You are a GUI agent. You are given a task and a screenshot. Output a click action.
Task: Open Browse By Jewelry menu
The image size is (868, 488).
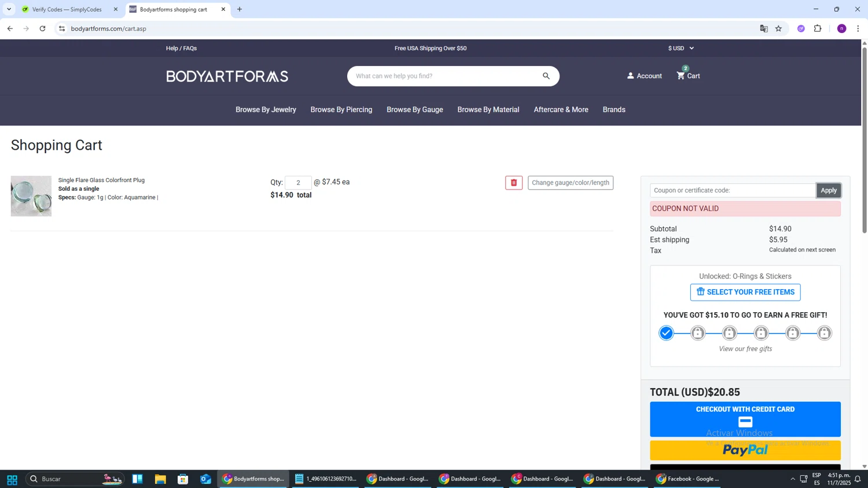click(266, 110)
